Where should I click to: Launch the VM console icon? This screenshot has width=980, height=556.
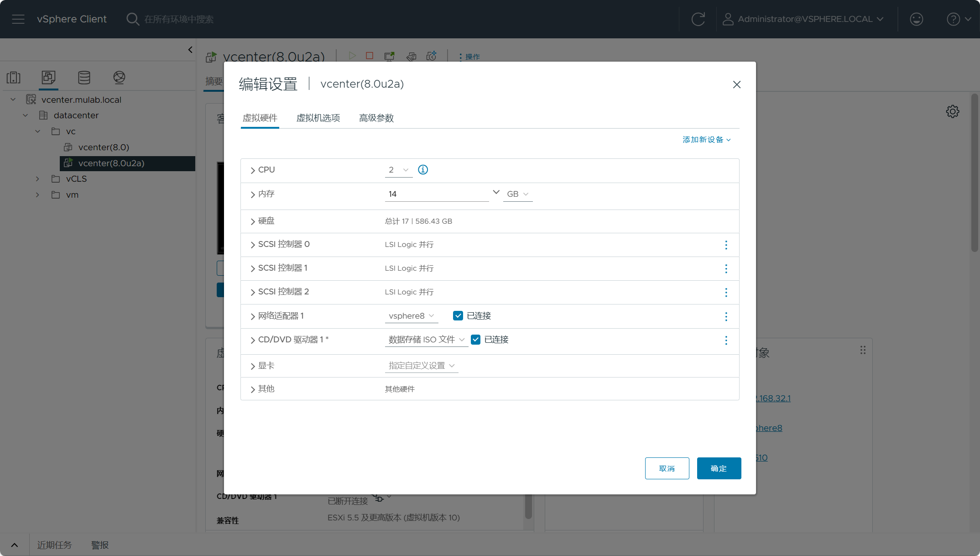coord(389,56)
